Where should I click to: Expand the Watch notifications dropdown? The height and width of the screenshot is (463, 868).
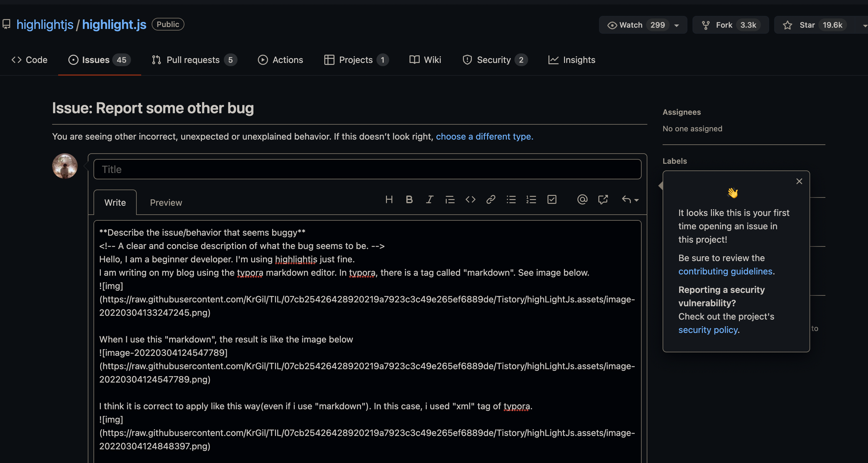pos(676,25)
